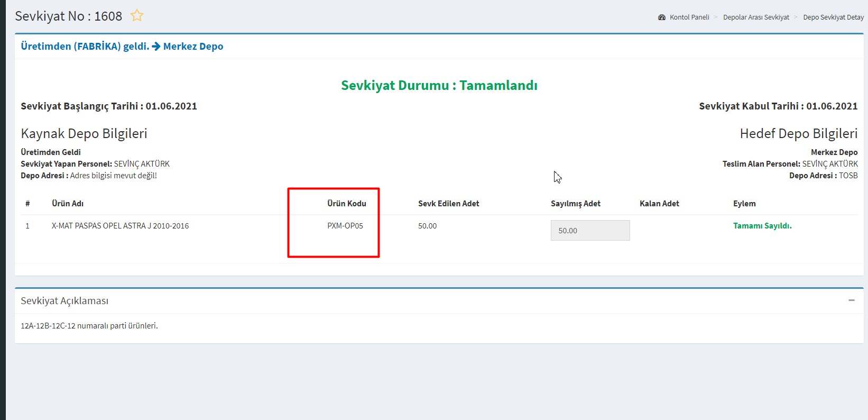Image resolution: width=868 pixels, height=420 pixels.
Task: Go to Depolar Arası Sevkiyat breadcrumb
Action: click(x=755, y=17)
